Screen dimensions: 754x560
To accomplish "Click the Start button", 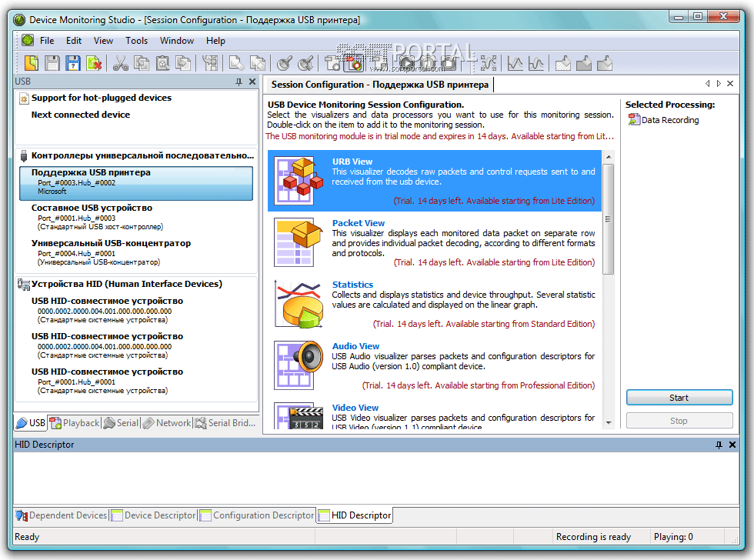I will (x=679, y=398).
